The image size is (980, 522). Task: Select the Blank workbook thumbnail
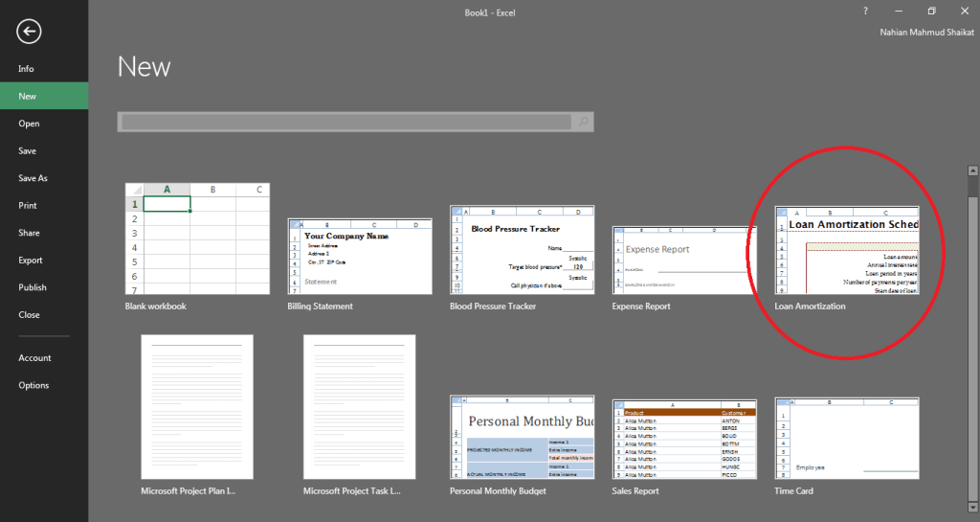tap(197, 238)
